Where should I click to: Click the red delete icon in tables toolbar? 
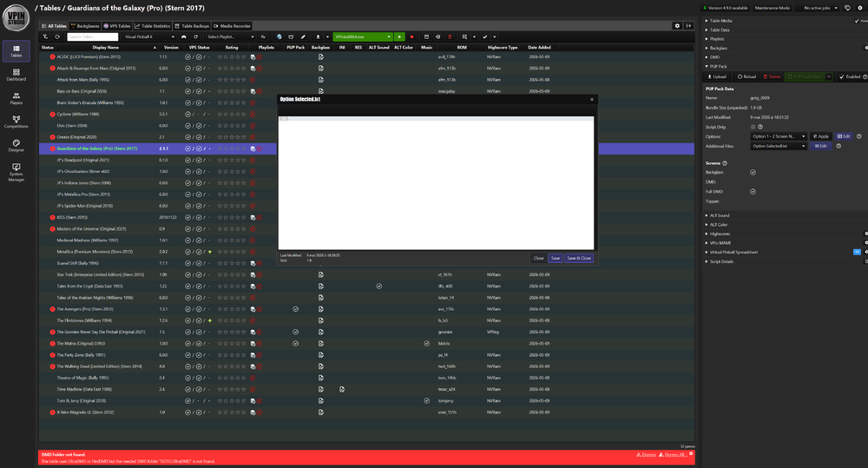click(x=450, y=36)
